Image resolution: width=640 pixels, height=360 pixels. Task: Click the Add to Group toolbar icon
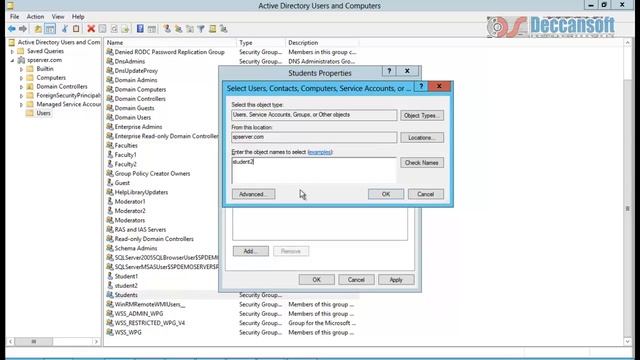tap(224, 29)
